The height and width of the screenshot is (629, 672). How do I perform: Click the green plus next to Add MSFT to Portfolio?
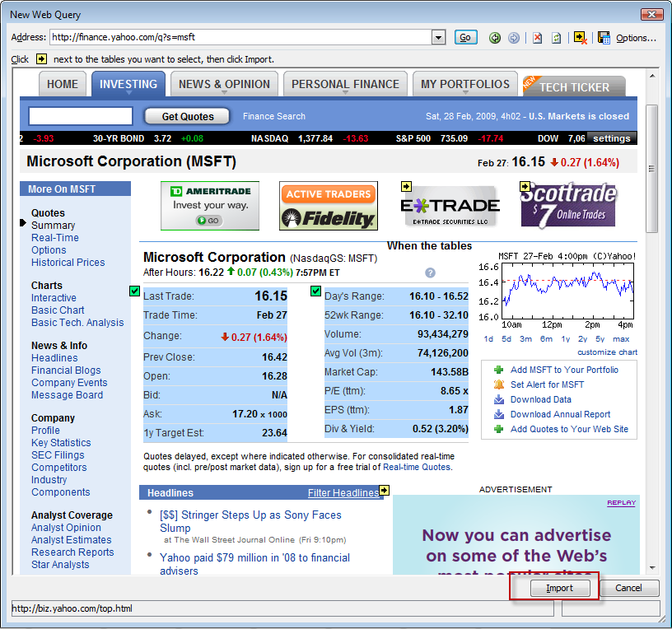tap(498, 370)
